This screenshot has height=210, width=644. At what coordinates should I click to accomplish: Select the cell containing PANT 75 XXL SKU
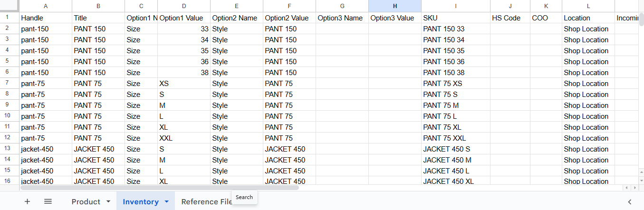pos(455,138)
